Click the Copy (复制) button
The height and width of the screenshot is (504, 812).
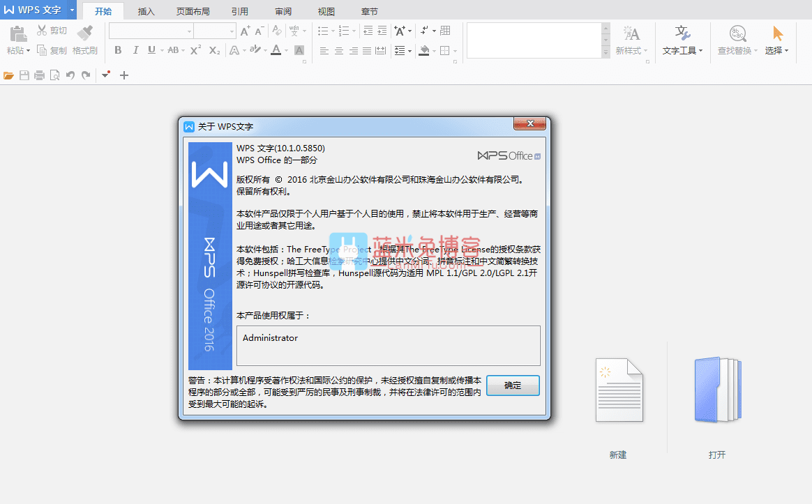tap(52, 50)
